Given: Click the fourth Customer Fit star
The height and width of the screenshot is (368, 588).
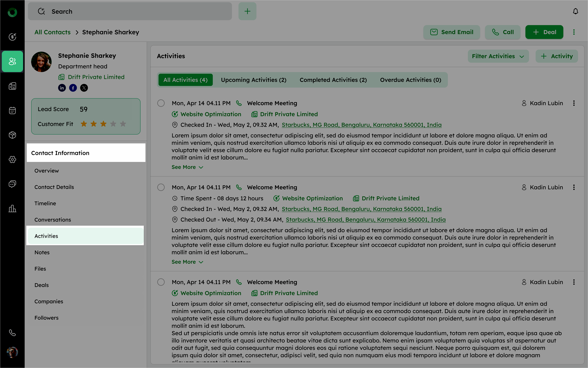Looking at the screenshot, I should pyautogui.click(x=113, y=124).
